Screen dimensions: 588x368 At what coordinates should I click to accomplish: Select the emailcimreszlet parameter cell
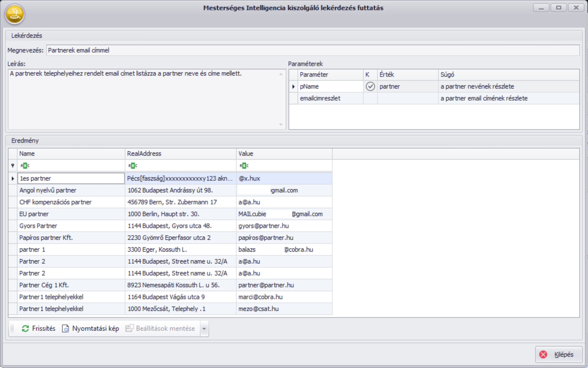coord(331,98)
